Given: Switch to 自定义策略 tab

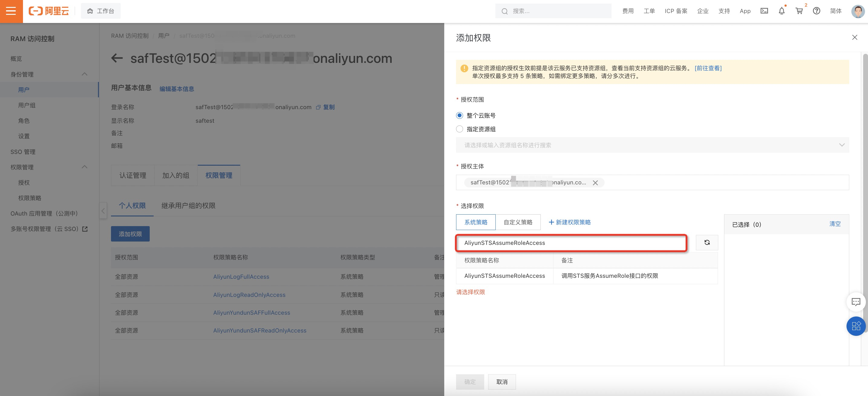Looking at the screenshot, I should coord(518,222).
